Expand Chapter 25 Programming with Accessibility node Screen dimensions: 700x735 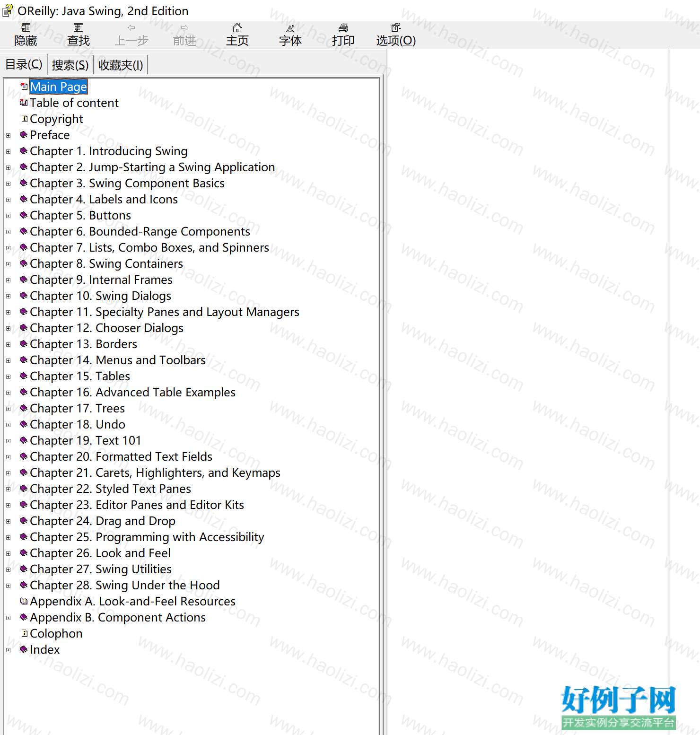point(8,537)
